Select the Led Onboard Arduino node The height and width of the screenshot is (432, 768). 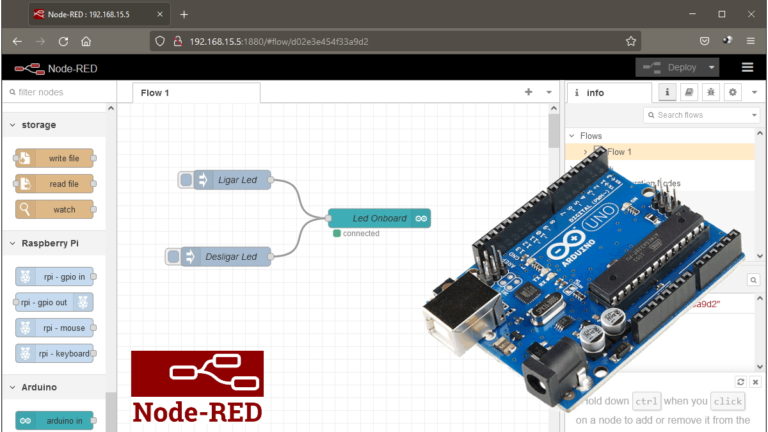click(379, 218)
